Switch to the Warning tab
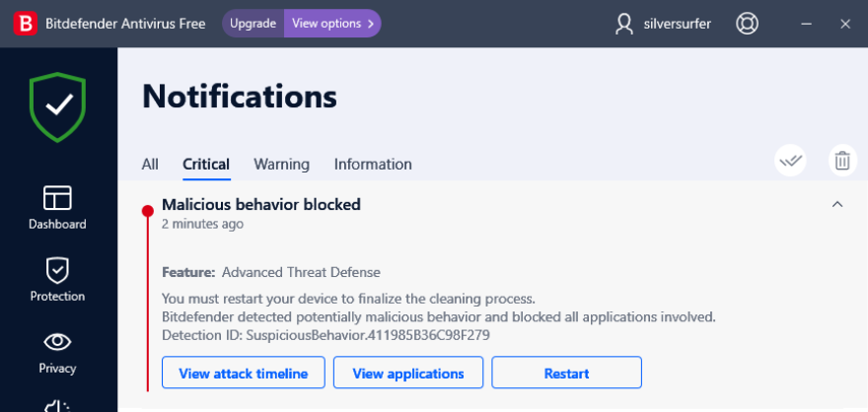Image resolution: width=868 pixels, height=412 pixels. click(281, 165)
